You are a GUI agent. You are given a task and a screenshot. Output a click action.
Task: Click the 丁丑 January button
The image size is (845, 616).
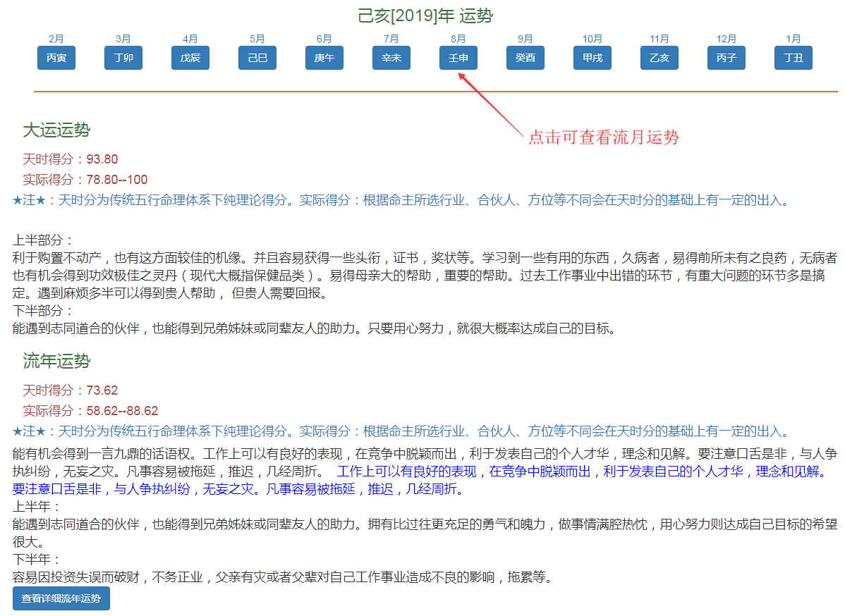[794, 58]
